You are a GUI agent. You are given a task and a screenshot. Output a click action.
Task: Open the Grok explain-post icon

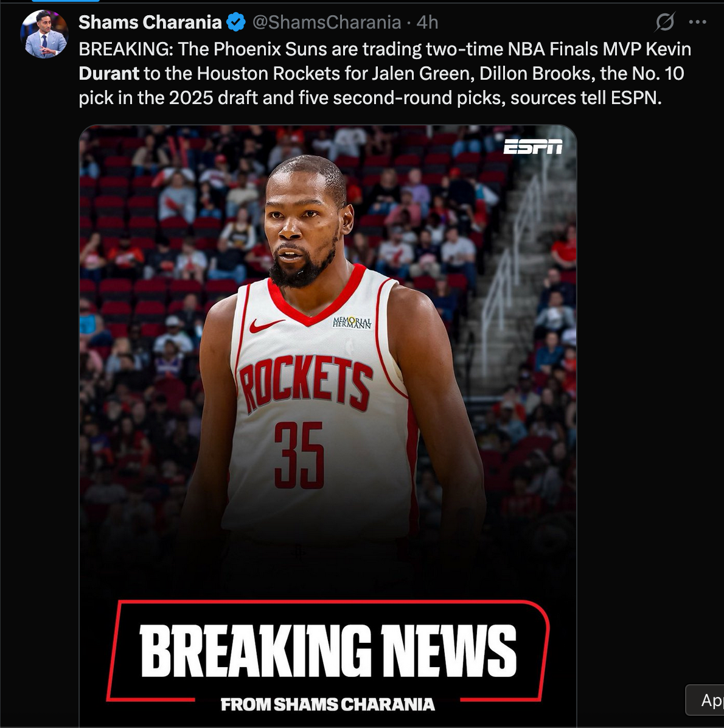point(665,22)
